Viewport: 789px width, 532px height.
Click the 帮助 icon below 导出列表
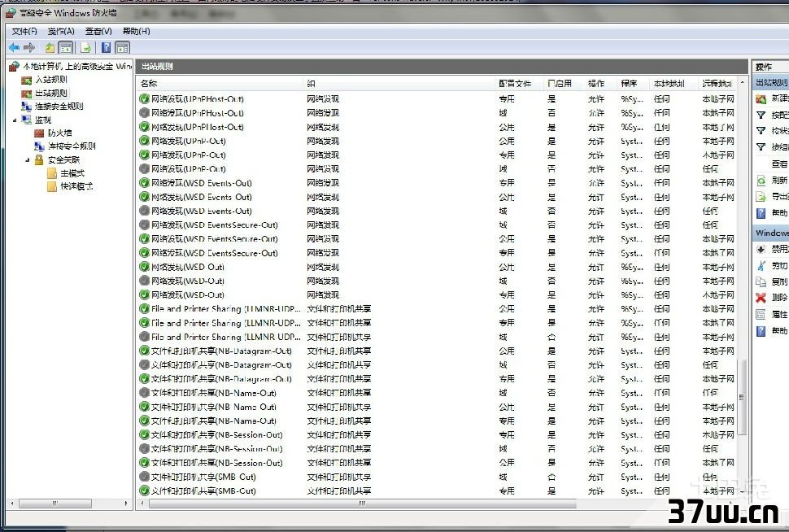(761, 213)
